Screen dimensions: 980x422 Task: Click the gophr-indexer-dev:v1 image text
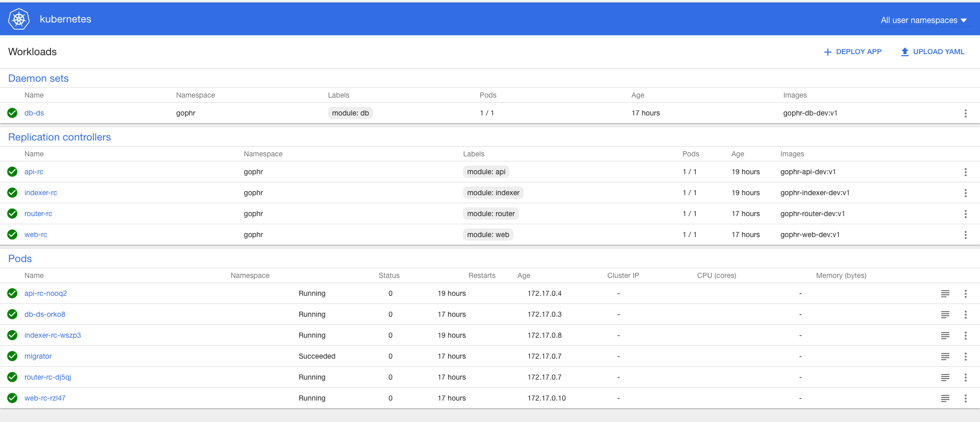[815, 193]
